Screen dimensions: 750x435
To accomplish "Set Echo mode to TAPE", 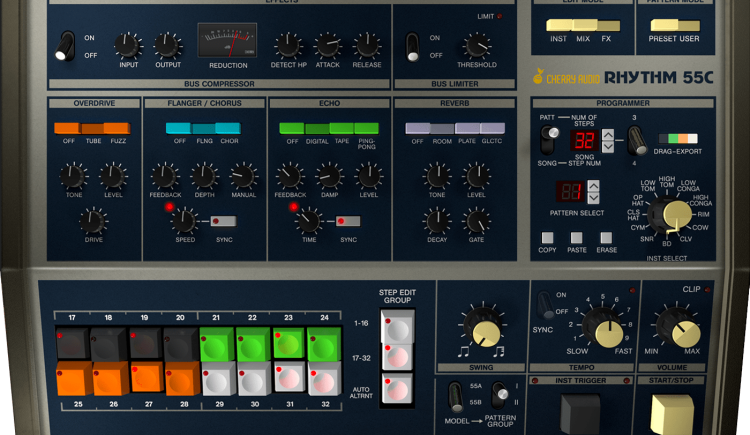I will [x=342, y=128].
